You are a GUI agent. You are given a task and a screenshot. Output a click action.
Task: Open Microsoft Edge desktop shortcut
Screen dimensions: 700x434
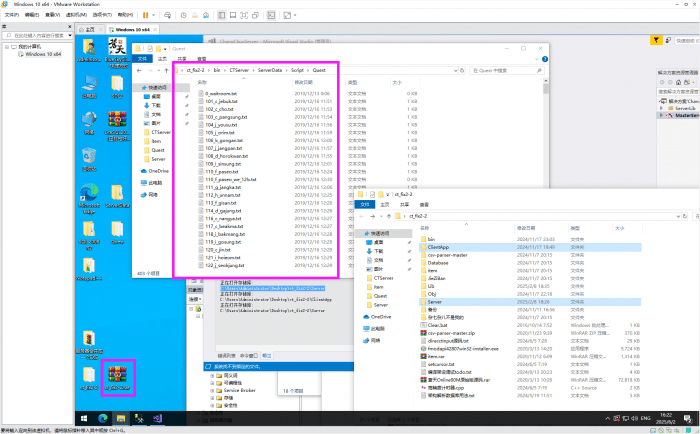pos(89,199)
